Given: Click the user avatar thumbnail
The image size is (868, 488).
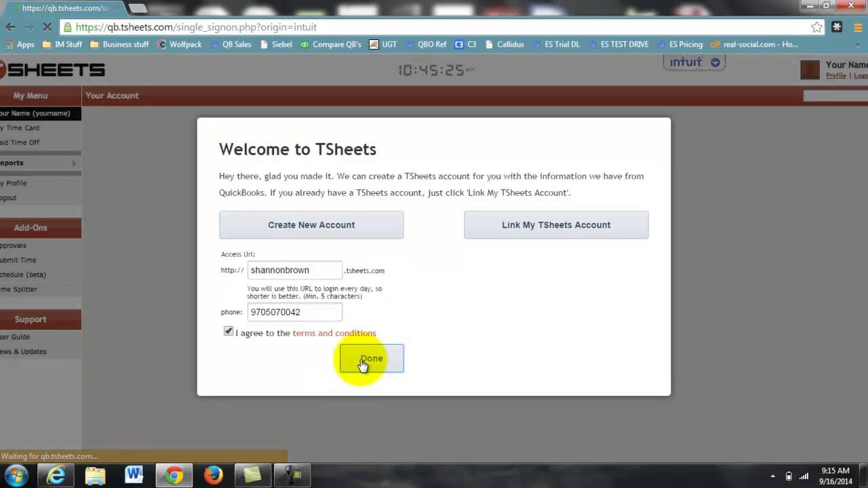Looking at the screenshot, I should [x=810, y=70].
